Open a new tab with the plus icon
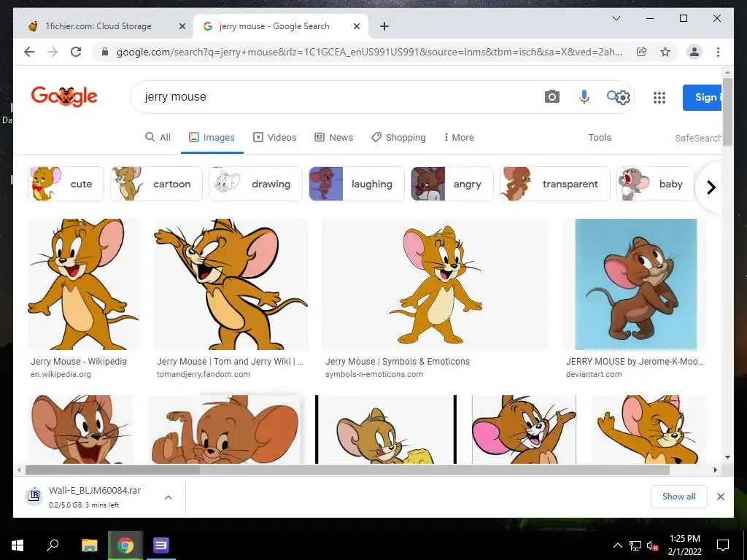Viewport: 747px width, 560px height. point(384,26)
